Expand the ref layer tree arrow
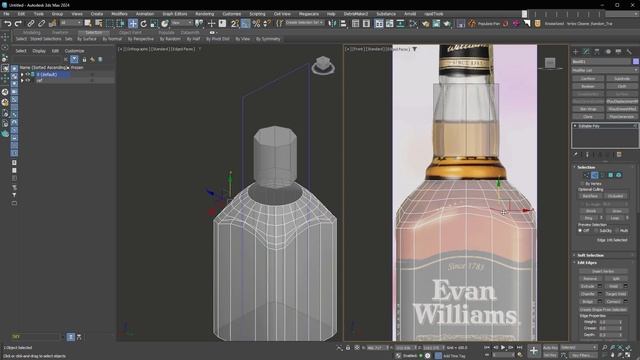 [x=22, y=80]
